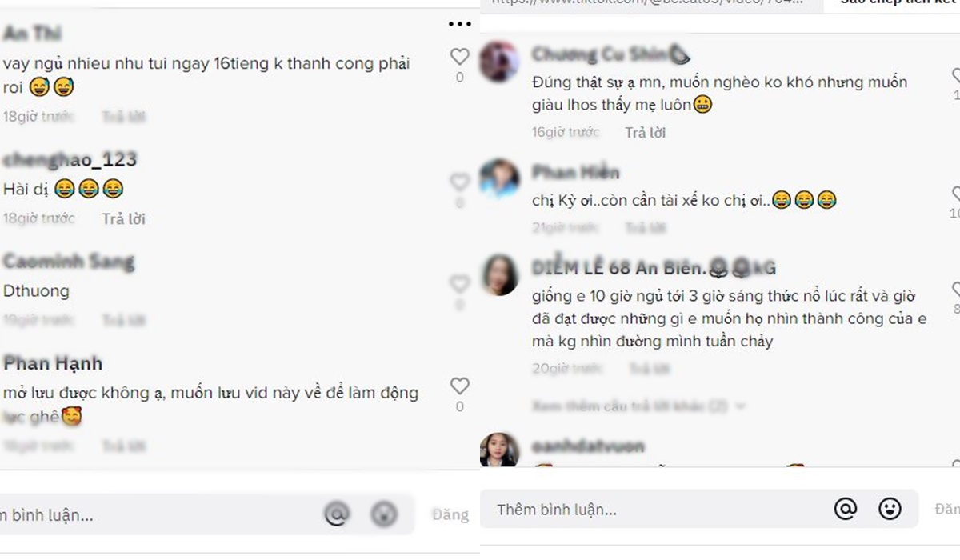Open the Phan Hạnh username profile
The image size is (960, 560).
pyautogui.click(x=53, y=364)
